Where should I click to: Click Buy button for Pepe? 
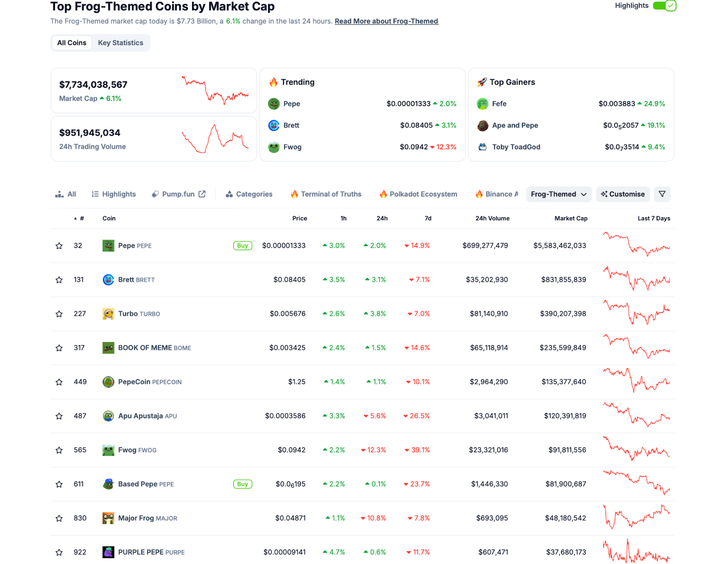click(243, 246)
